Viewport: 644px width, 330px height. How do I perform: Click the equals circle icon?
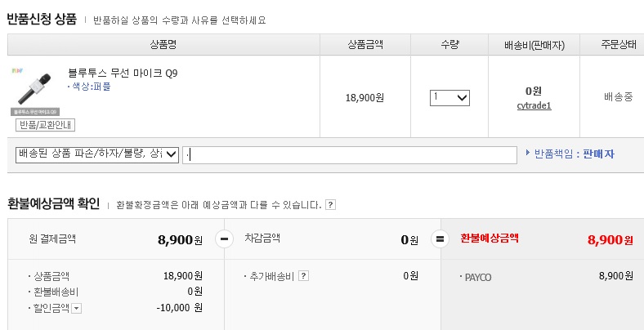coord(441,239)
